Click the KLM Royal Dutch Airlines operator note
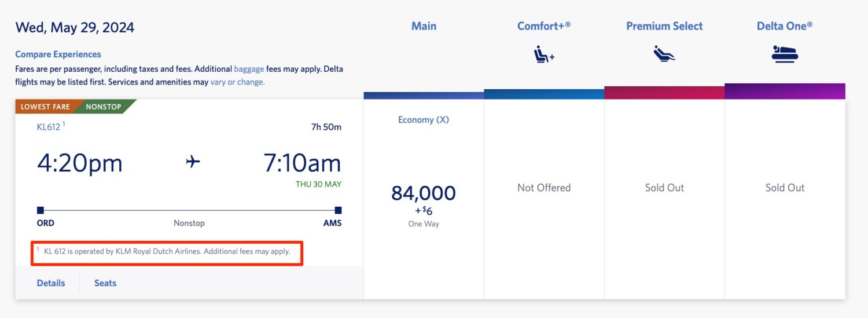The image size is (868, 318). click(167, 251)
